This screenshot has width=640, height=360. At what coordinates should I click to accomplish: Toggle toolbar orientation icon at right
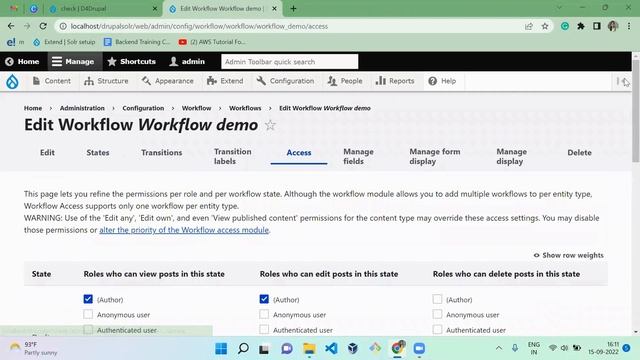[x=623, y=82]
